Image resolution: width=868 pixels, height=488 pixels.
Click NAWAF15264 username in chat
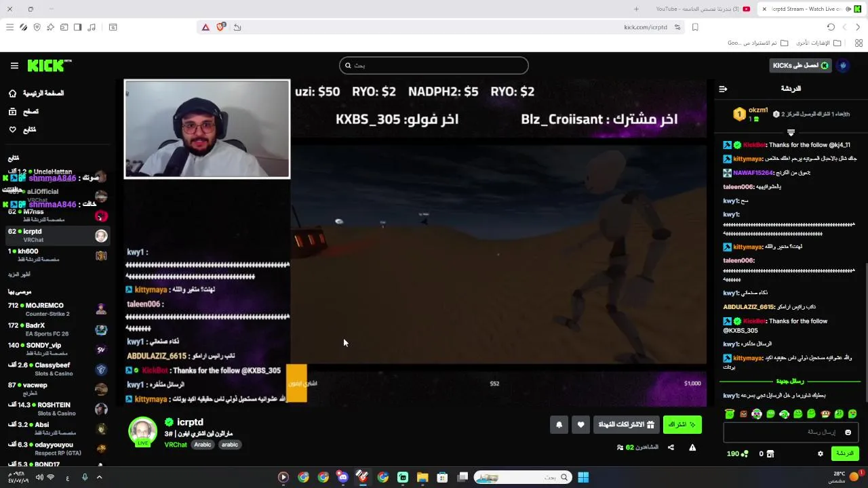click(x=752, y=173)
